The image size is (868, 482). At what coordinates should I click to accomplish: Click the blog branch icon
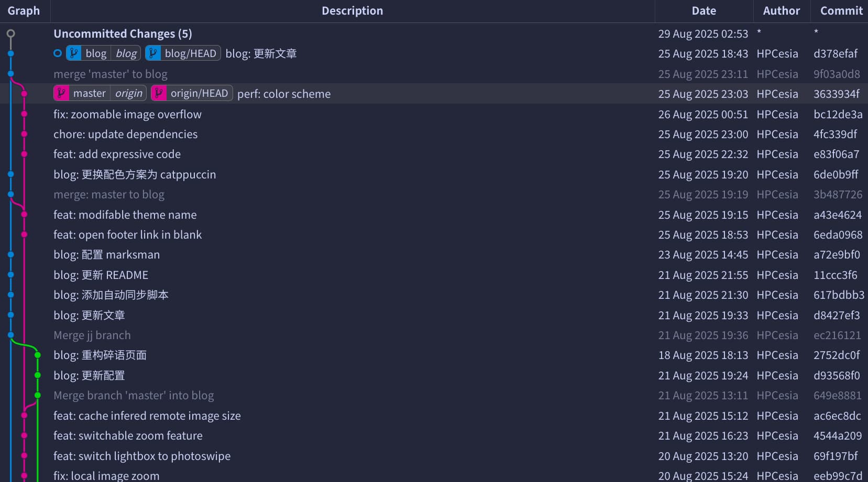(74, 53)
